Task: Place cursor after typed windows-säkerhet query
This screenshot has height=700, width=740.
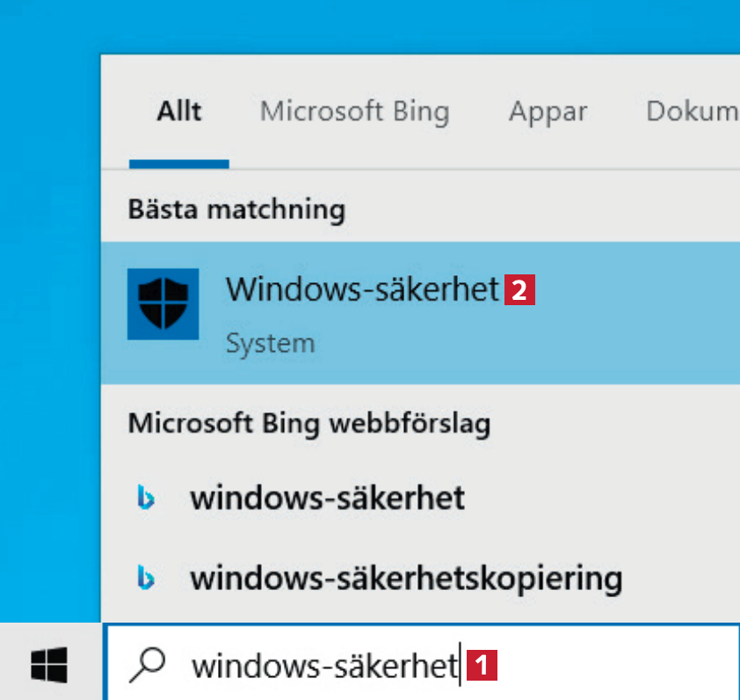Action: point(459,666)
